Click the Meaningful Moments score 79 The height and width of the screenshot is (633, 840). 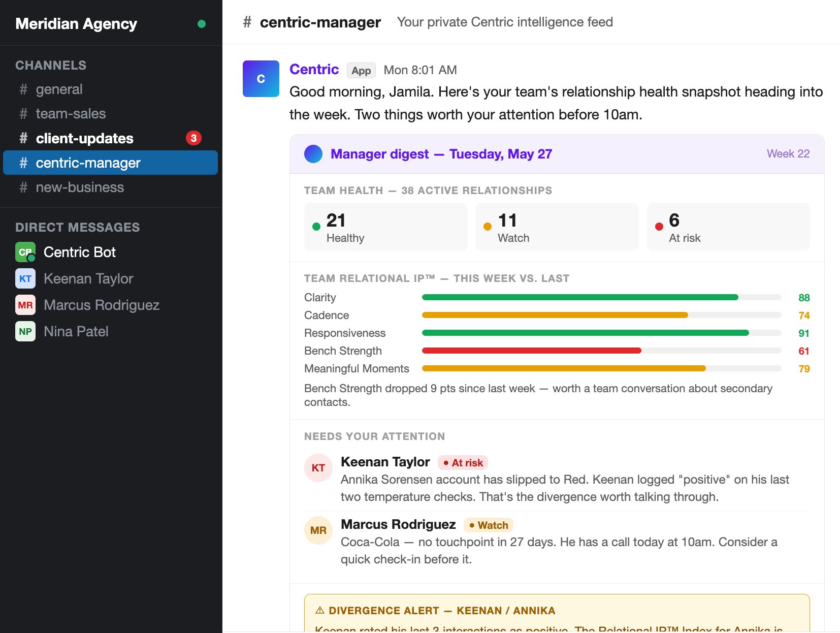pyautogui.click(x=804, y=369)
